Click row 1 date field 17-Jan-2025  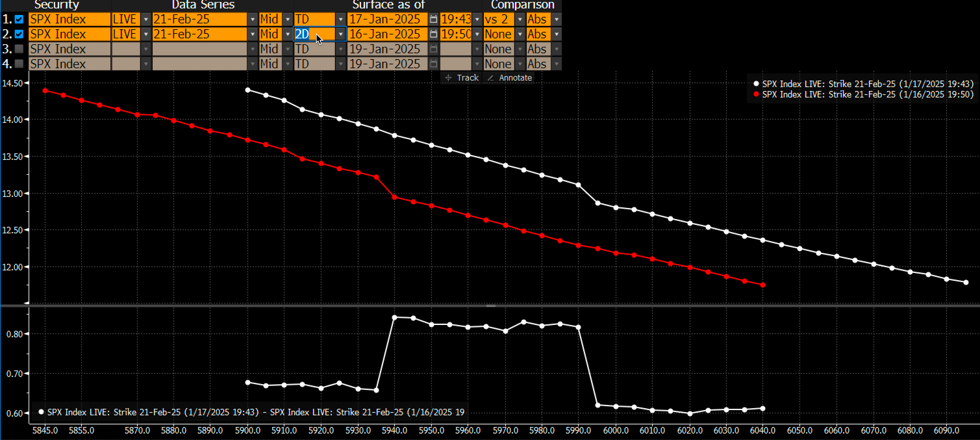click(387, 19)
